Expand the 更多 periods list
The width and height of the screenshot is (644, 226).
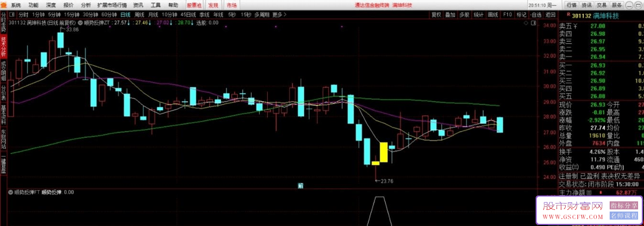(x=279, y=14)
